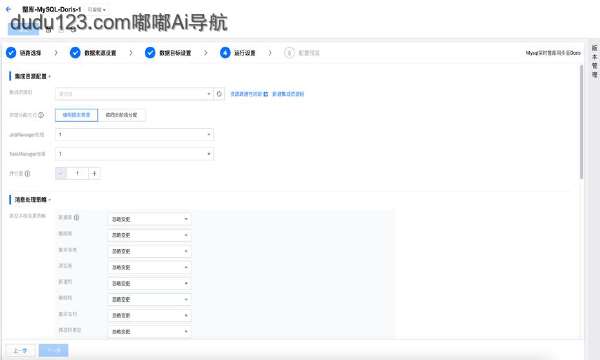Open the sixth policy row 忽略变更 dropdown
Screen dimensions: 600x360
click(x=149, y=300)
